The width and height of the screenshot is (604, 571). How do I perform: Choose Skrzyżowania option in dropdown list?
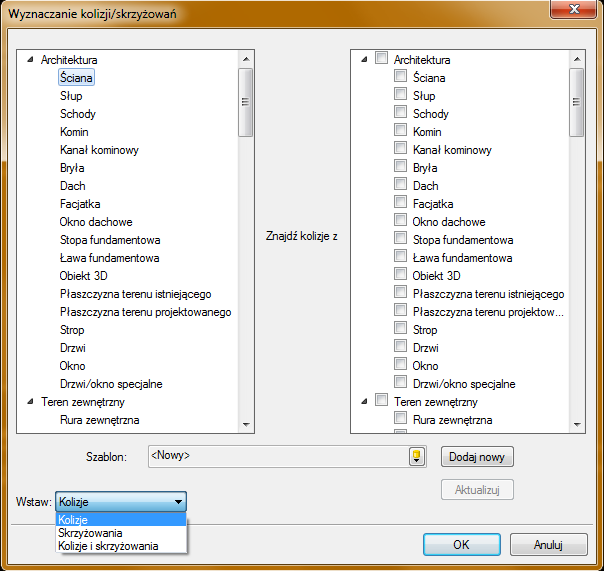coord(121,533)
